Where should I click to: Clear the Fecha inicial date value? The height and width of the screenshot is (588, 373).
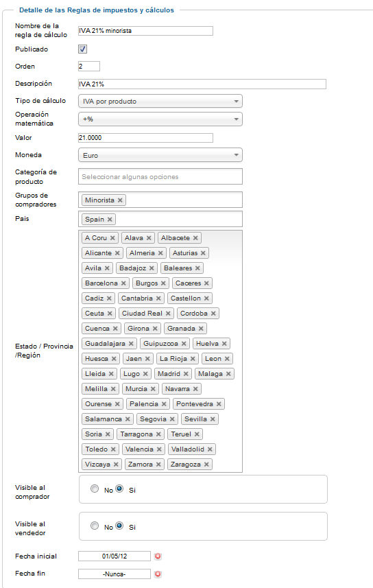(x=158, y=556)
